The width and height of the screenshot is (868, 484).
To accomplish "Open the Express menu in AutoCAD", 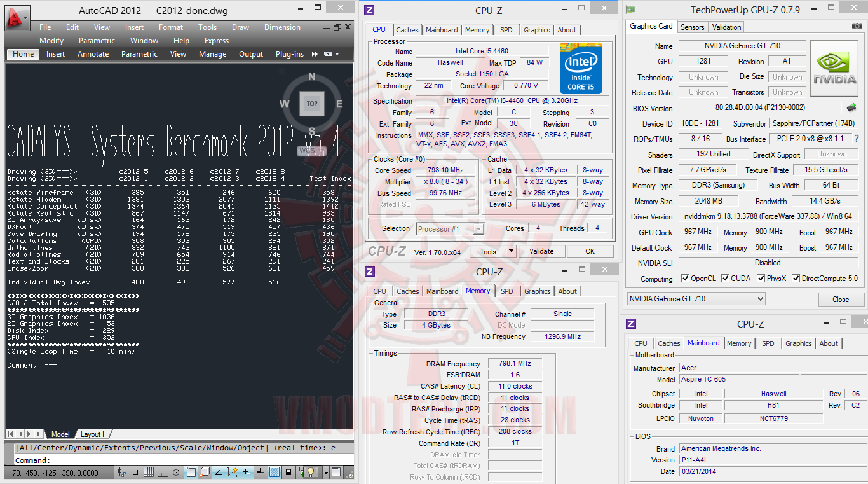I will (217, 41).
